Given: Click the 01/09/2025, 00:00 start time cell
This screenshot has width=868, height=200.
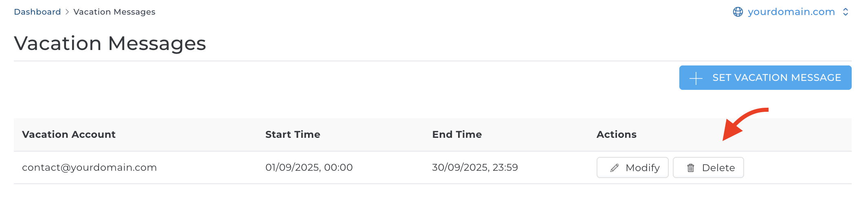Looking at the screenshot, I should [309, 167].
